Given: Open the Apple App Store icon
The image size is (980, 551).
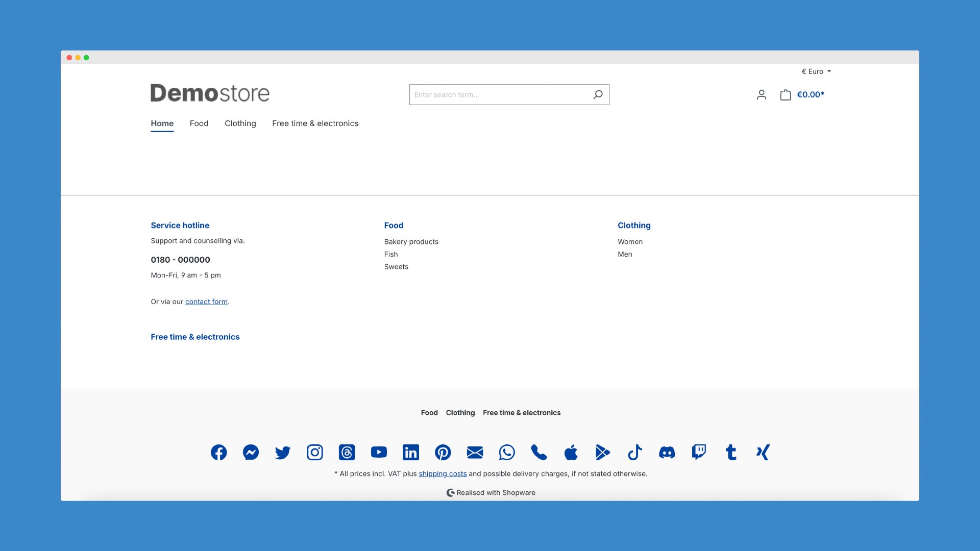Looking at the screenshot, I should coord(571,453).
